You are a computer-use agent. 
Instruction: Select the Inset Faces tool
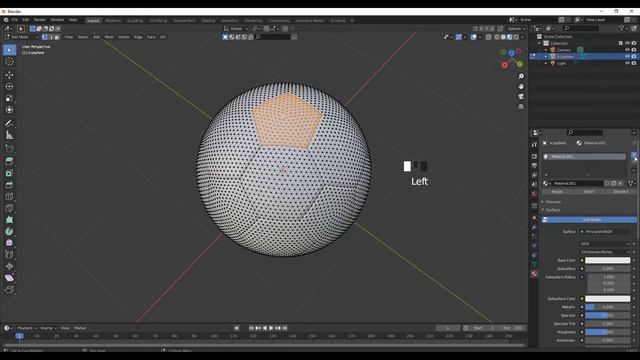click(9, 173)
